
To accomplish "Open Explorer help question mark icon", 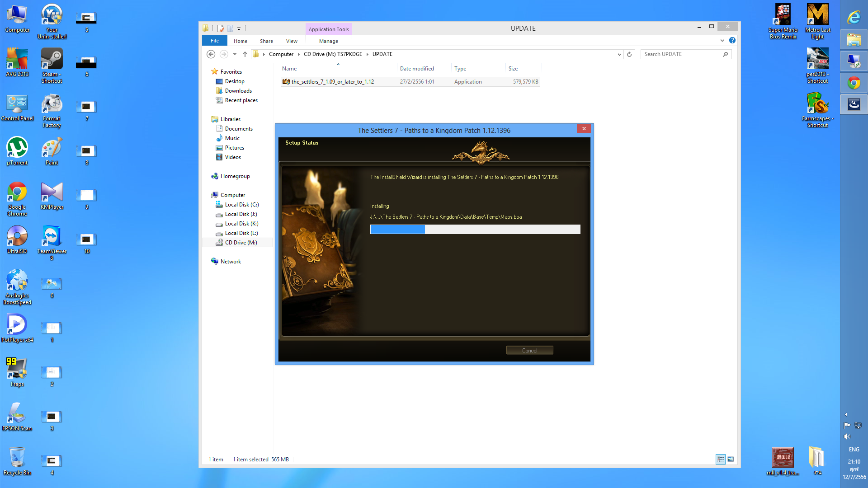I will click(x=732, y=41).
